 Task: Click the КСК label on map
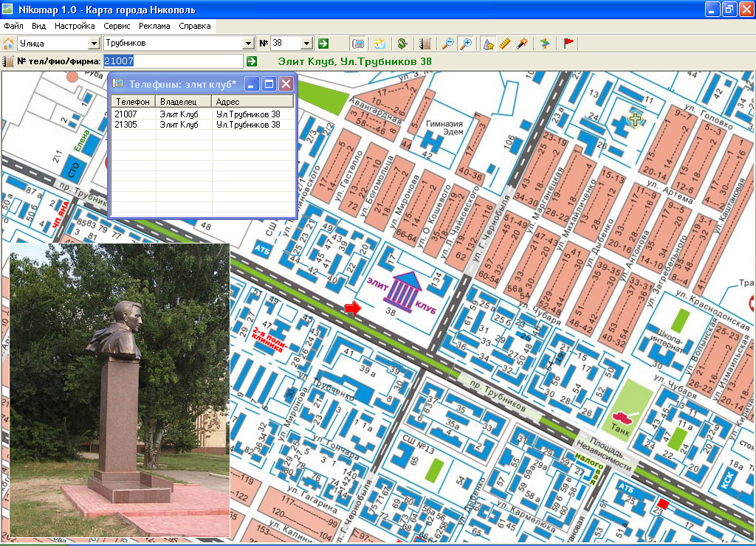coord(726,480)
